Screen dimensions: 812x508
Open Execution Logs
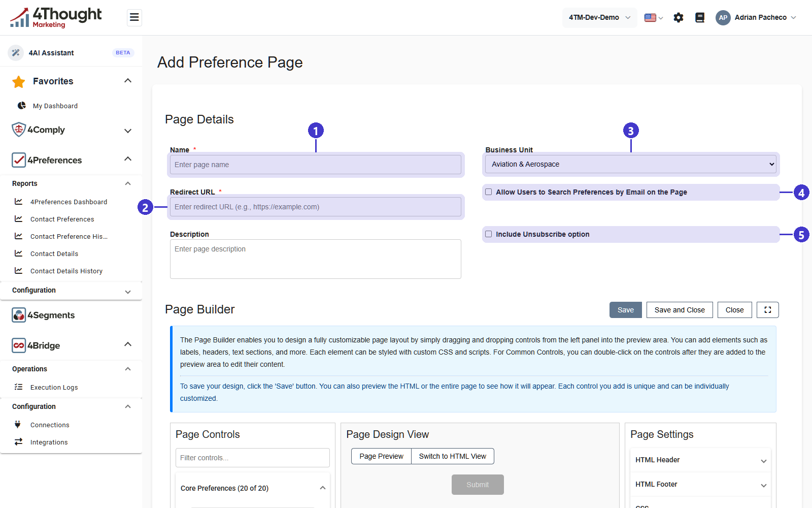[x=54, y=387]
